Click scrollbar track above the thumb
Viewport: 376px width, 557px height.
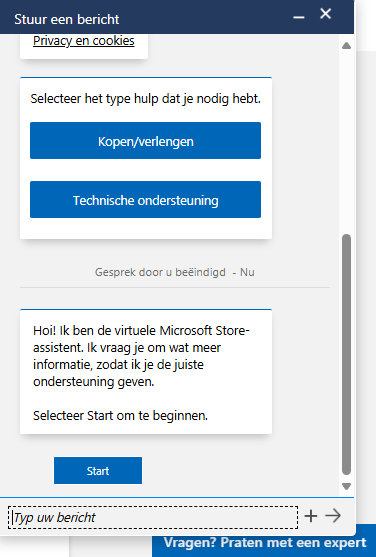point(347,142)
